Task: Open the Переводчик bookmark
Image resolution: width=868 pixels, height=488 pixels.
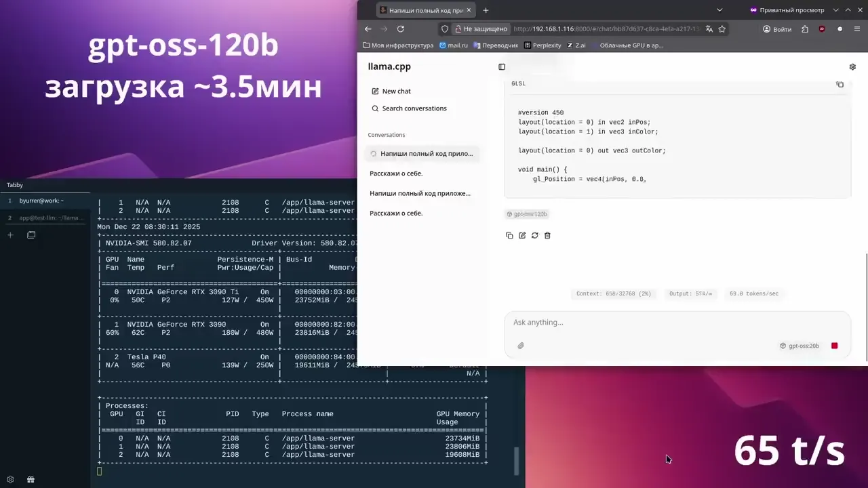Action: click(496, 45)
